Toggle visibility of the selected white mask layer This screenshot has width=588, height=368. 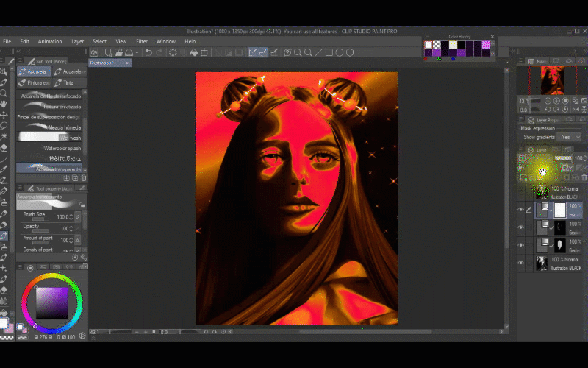pos(521,210)
